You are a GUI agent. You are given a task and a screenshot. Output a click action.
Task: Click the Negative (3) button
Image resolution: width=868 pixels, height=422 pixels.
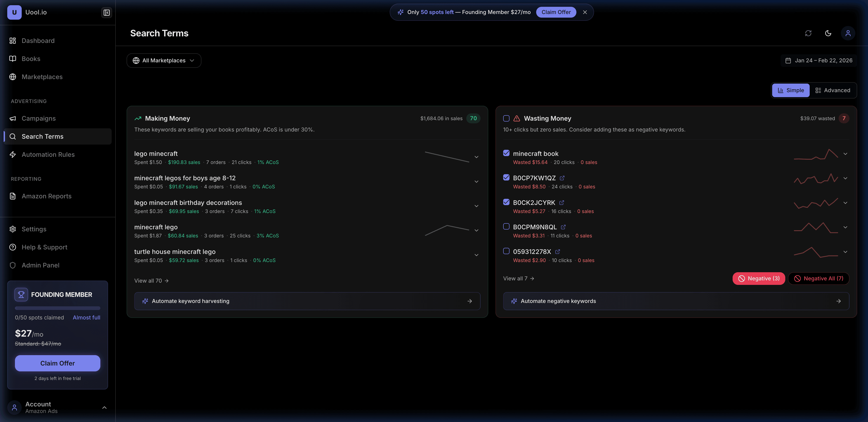click(759, 279)
